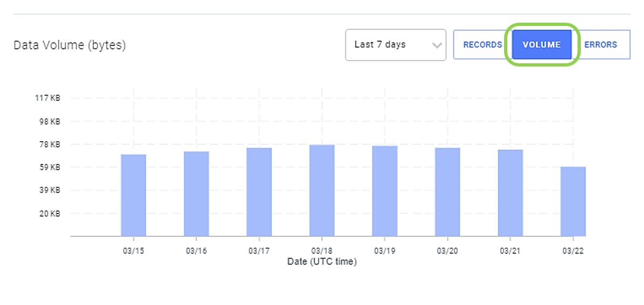
Task: Click the 03/20 data volume bar
Action: pos(448,192)
